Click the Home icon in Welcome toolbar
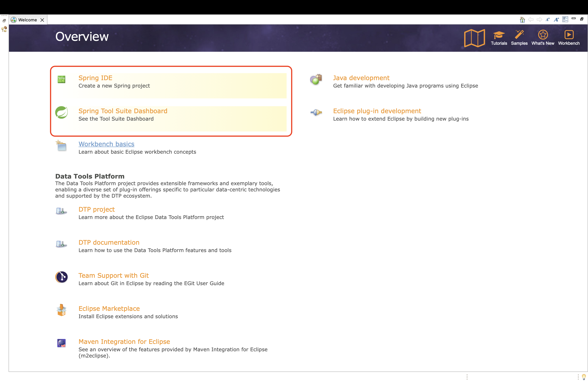 [522, 19]
